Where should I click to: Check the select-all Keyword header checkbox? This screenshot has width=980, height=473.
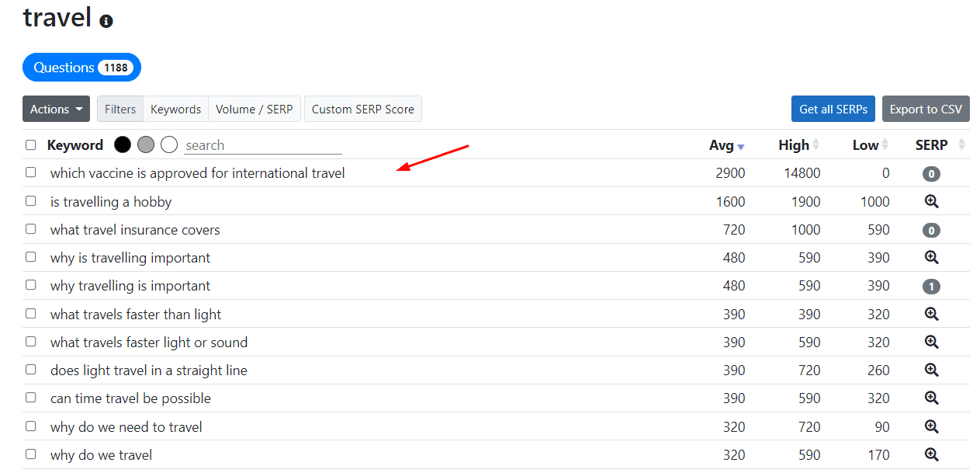click(31, 145)
